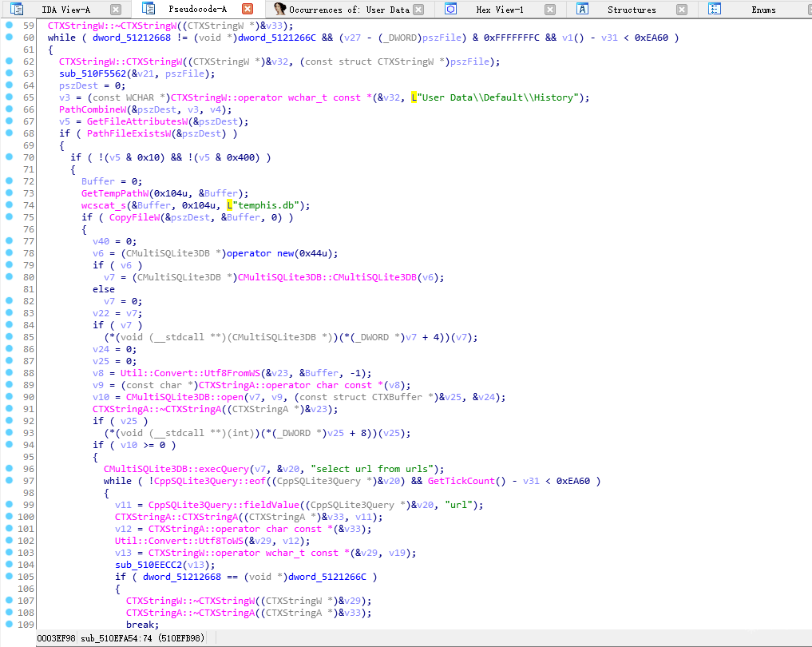Click the "url" string on line 99
This screenshot has height=647, width=812.
[x=458, y=505]
